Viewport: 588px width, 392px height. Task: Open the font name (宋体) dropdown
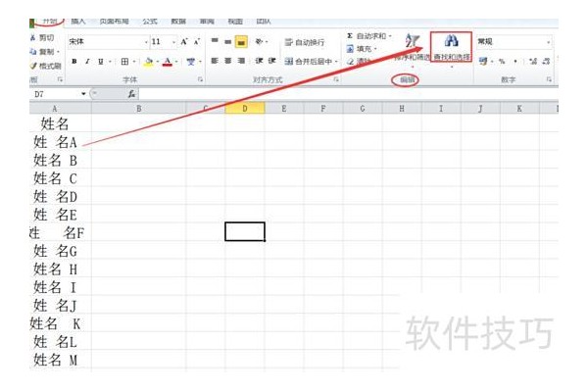click(146, 42)
